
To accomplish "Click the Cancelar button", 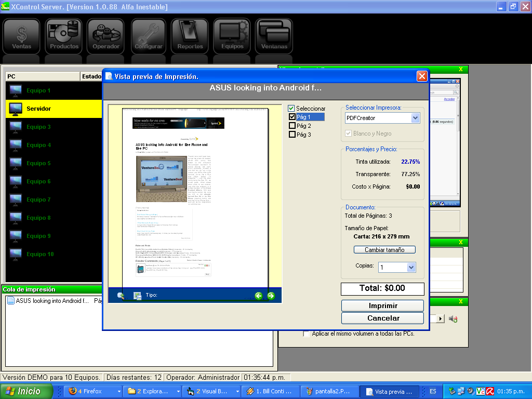I will coord(383,318).
